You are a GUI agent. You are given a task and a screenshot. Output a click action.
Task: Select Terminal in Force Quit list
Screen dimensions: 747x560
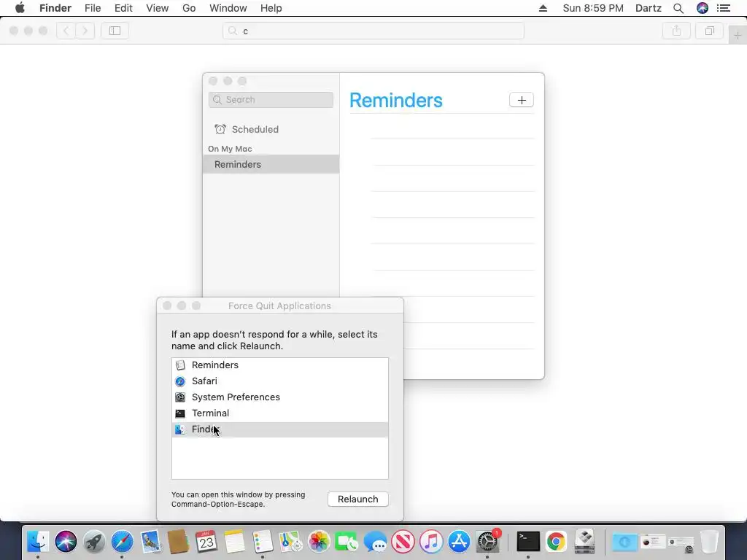point(280,413)
